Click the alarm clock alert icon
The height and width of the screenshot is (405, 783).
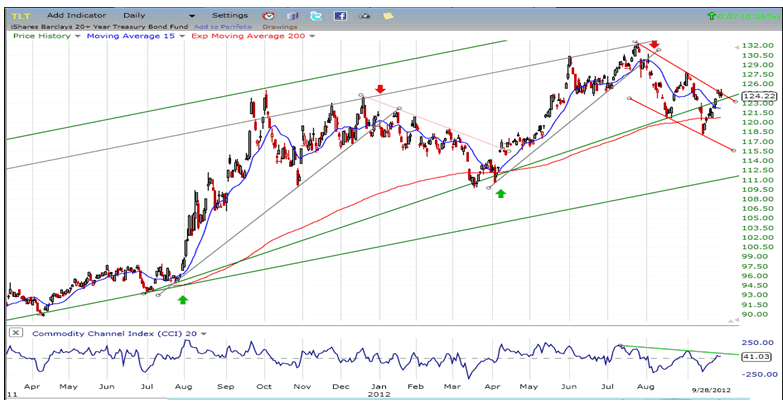tap(270, 16)
